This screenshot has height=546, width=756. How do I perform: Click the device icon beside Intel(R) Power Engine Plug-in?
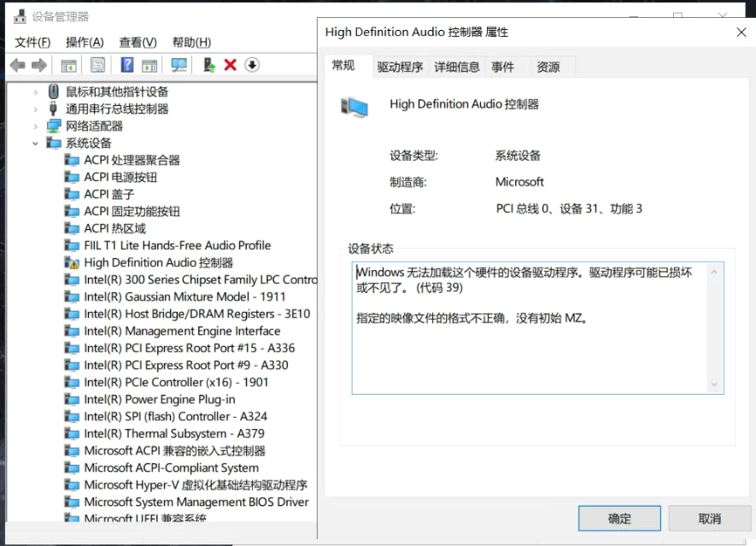point(72,399)
